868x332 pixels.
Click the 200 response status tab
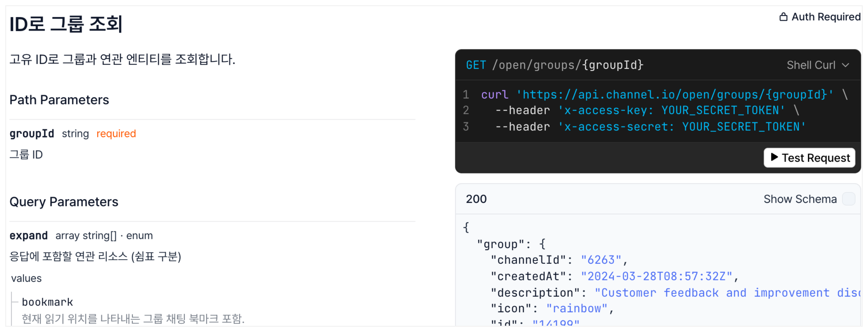(476, 199)
